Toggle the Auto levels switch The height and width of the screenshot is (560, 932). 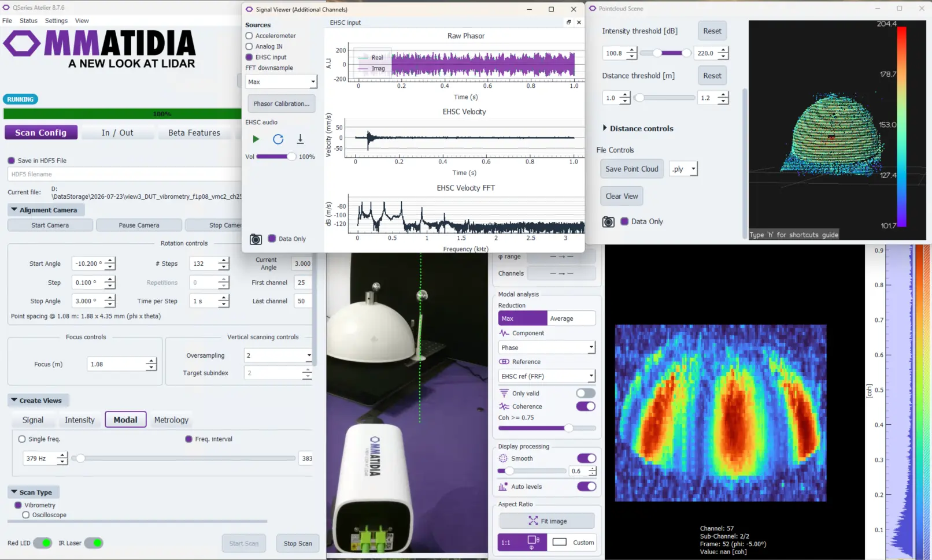tap(586, 487)
